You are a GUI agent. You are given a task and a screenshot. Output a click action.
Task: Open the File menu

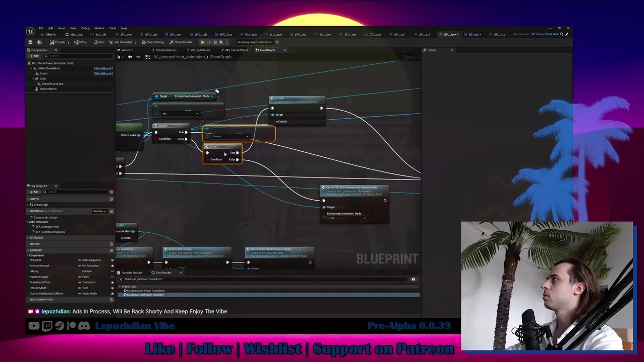pyautogui.click(x=41, y=28)
